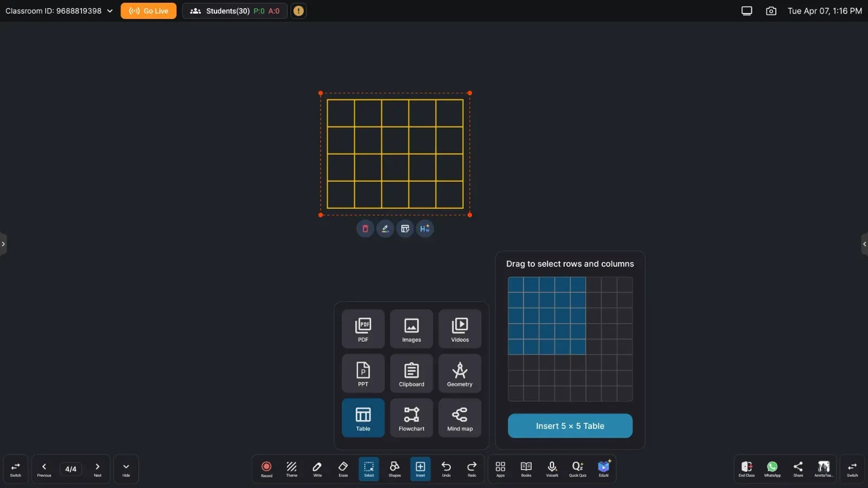
Task: Click the right Switch button
Action: click(852, 469)
